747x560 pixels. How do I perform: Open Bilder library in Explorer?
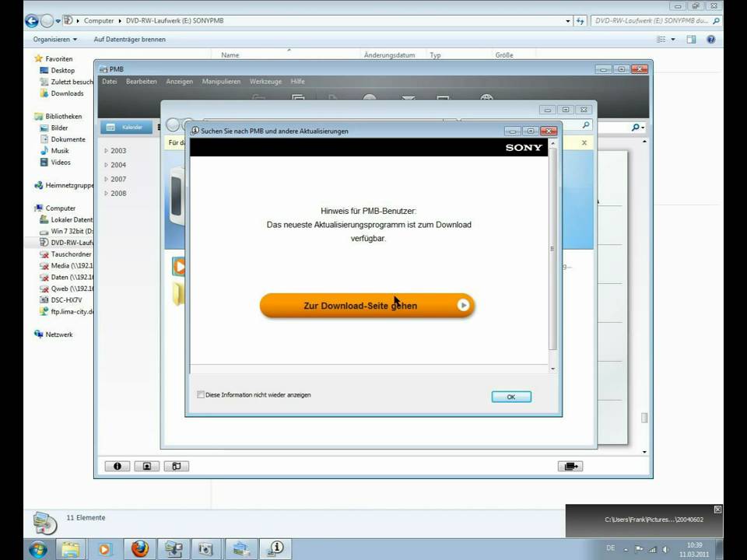pos(59,128)
